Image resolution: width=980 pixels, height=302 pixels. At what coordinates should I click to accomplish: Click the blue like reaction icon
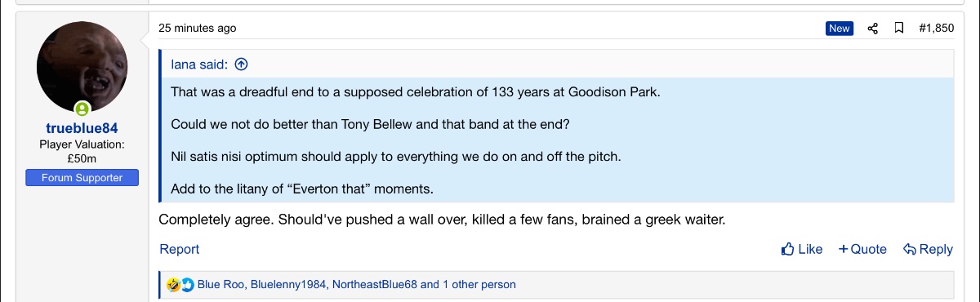coord(187,285)
